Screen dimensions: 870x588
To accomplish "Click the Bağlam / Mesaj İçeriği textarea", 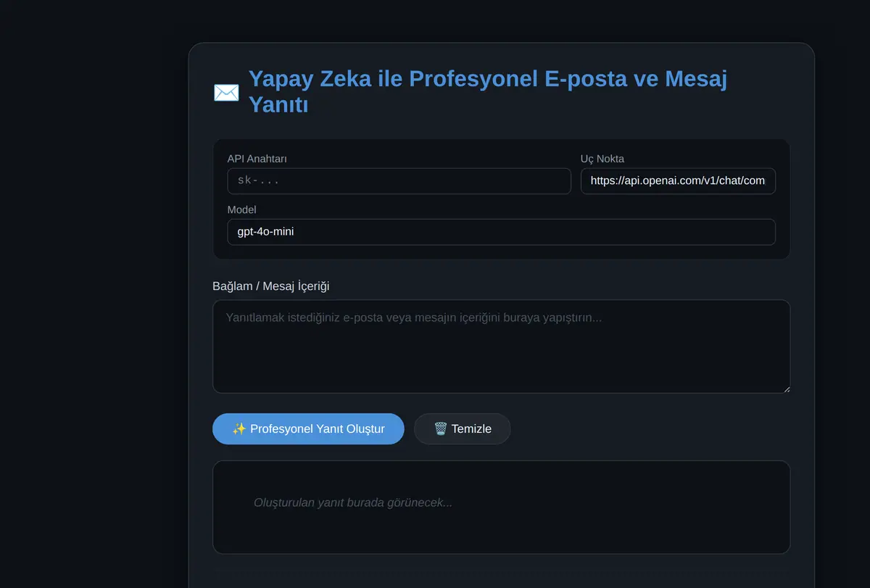I will tap(501, 347).
